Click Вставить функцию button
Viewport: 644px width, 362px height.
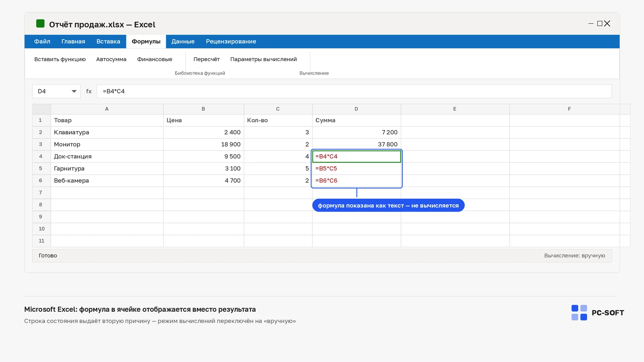60,59
